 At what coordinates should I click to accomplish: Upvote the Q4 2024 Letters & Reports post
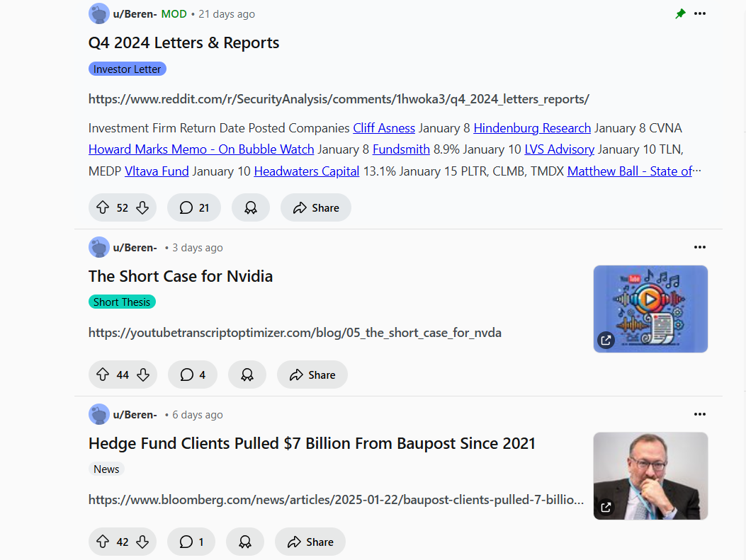point(103,207)
